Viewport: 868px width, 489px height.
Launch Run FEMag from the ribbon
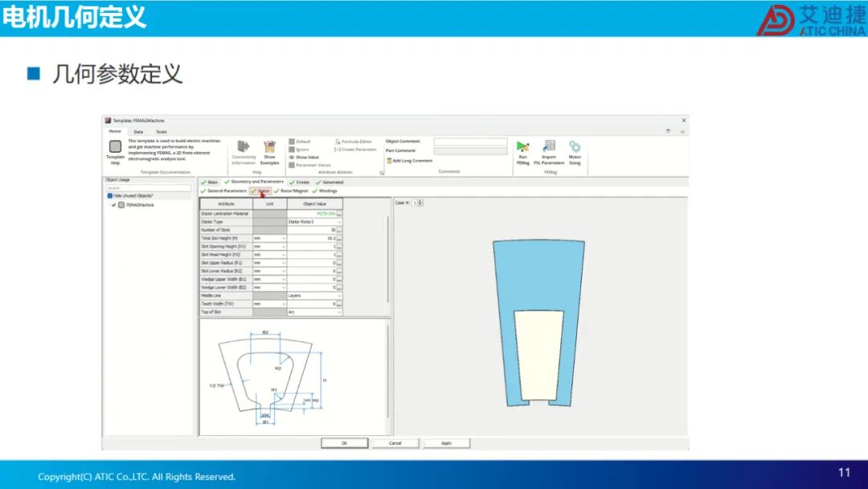[522, 146]
